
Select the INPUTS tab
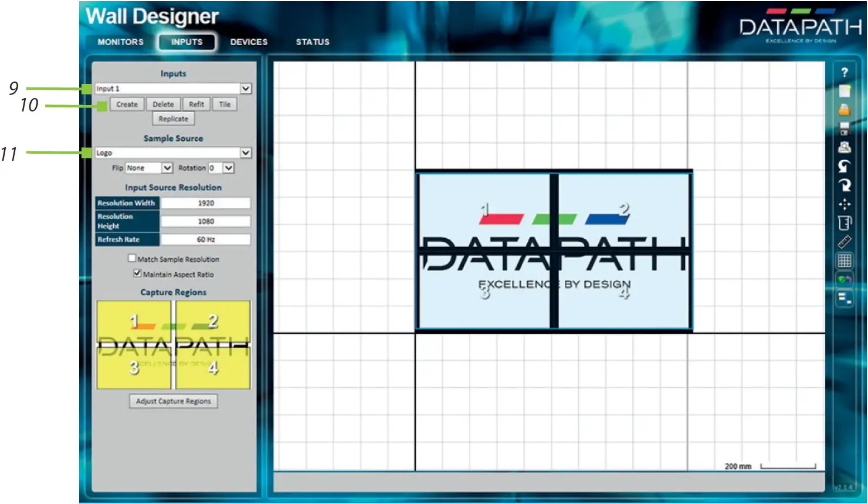coord(187,42)
